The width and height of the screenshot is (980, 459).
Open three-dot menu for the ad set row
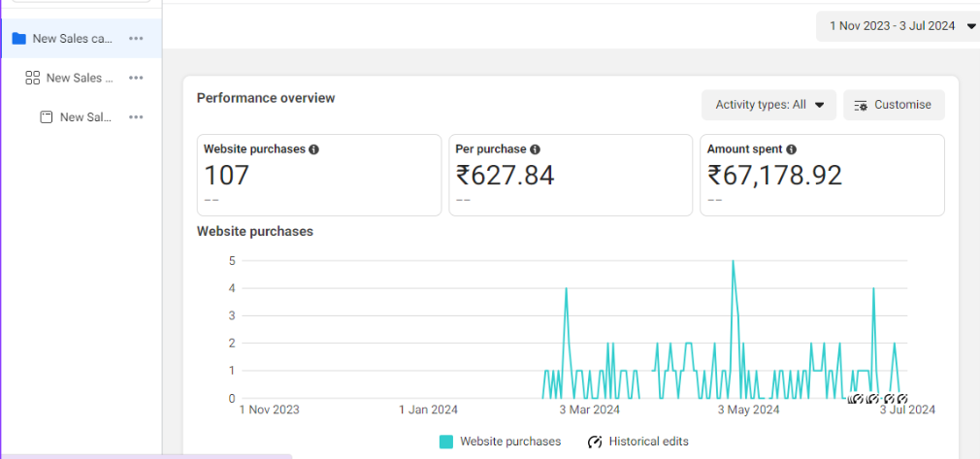pos(136,78)
